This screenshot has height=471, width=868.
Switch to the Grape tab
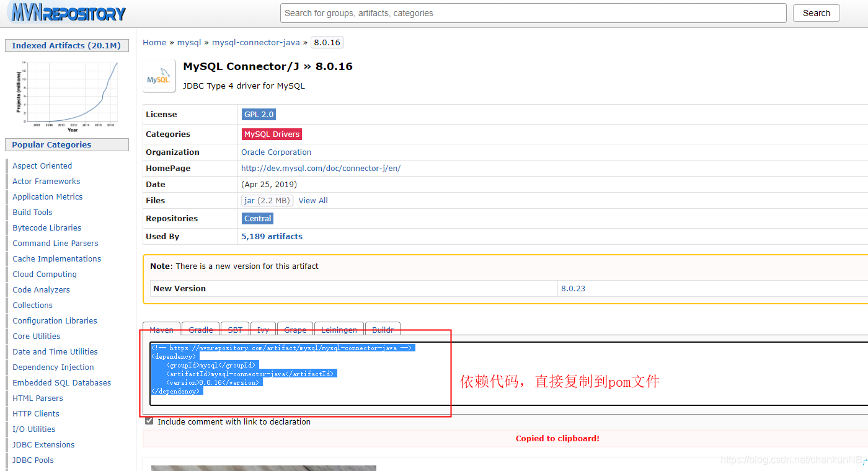295,329
